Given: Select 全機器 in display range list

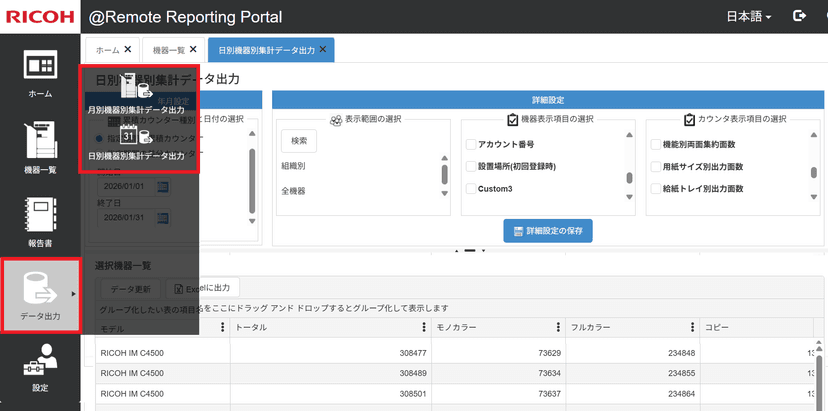Looking at the screenshot, I should (293, 191).
